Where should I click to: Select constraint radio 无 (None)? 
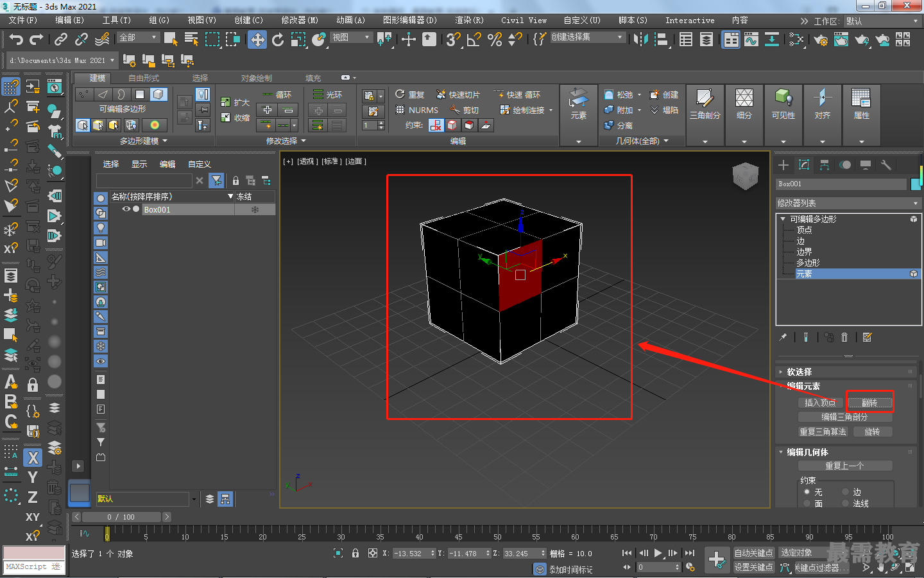pos(807,492)
